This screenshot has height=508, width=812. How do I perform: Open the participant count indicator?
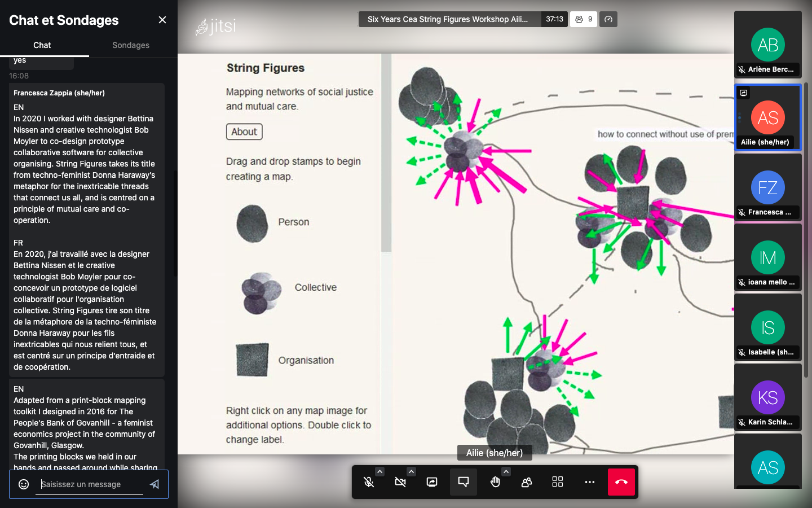pyautogui.click(x=584, y=19)
